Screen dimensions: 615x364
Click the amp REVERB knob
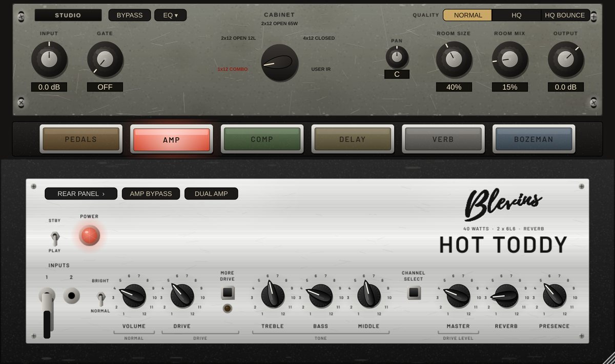click(506, 295)
